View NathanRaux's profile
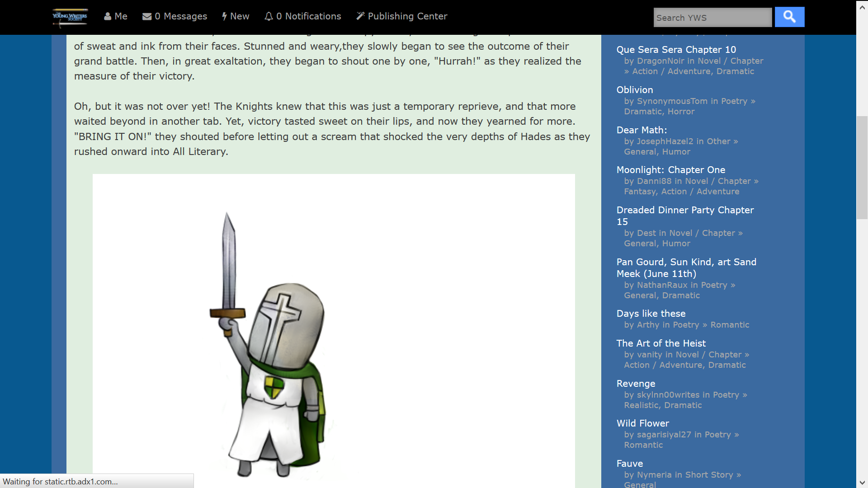 point(662,285)
